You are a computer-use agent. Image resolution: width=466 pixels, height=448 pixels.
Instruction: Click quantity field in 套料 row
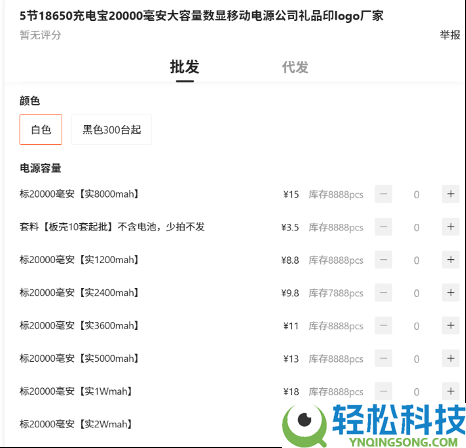click(417, 227)
